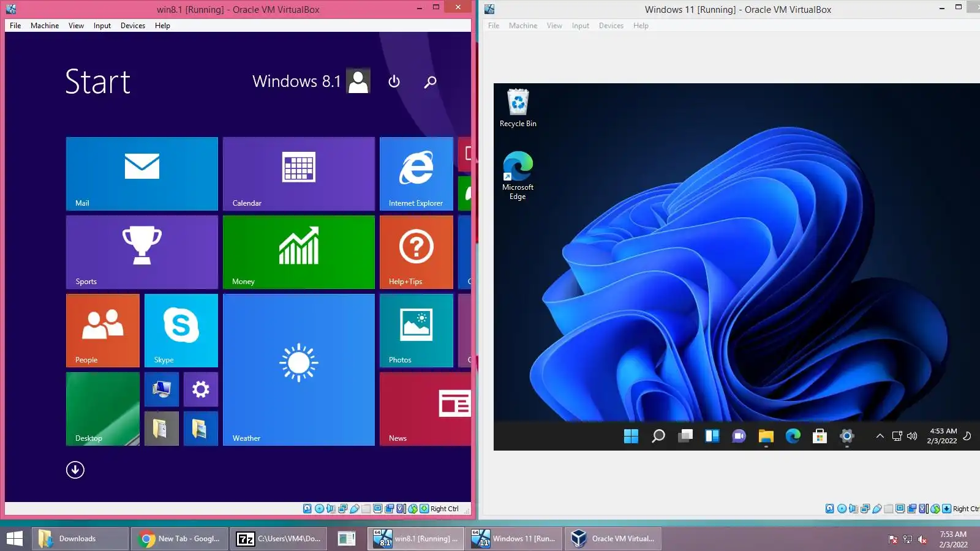Click the Windows 8.1 user account picture
The width and height of the screenshot is (980, 551).
click(x=358, y=81)
